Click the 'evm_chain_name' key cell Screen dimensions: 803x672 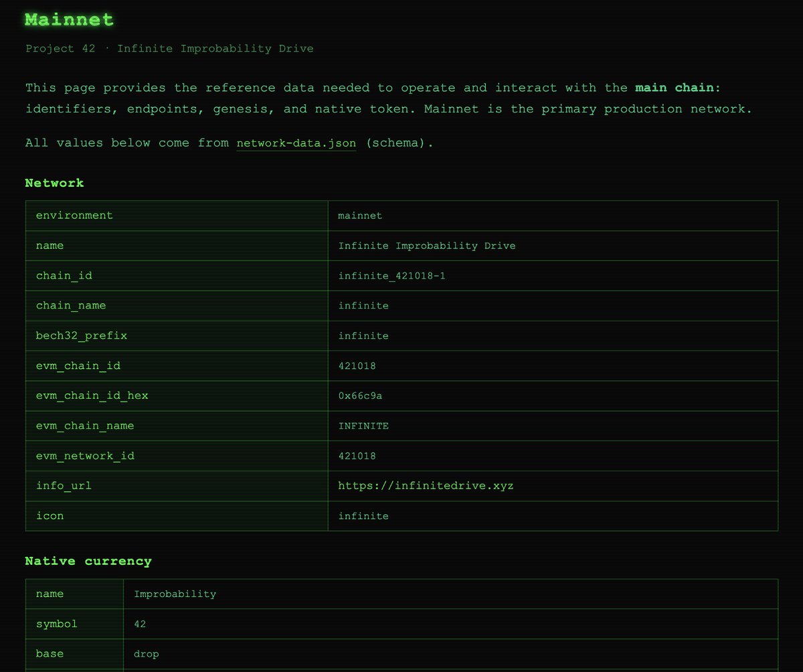click(177, 426)
